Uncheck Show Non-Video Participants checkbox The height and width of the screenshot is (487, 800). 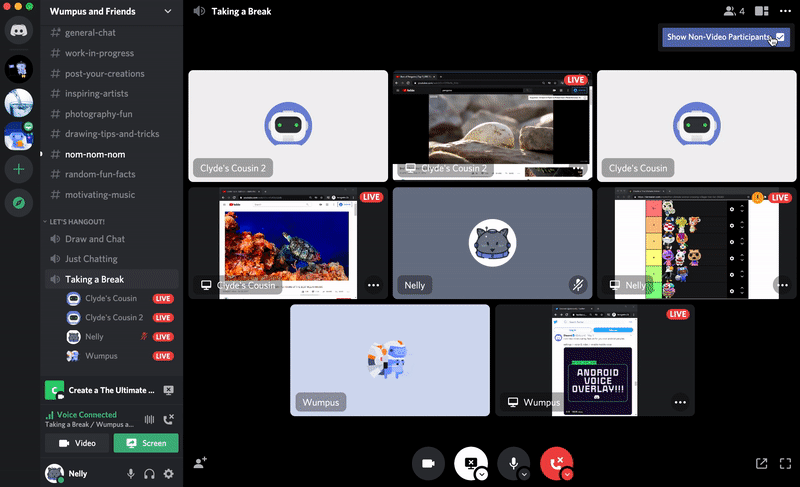(779, 36)
